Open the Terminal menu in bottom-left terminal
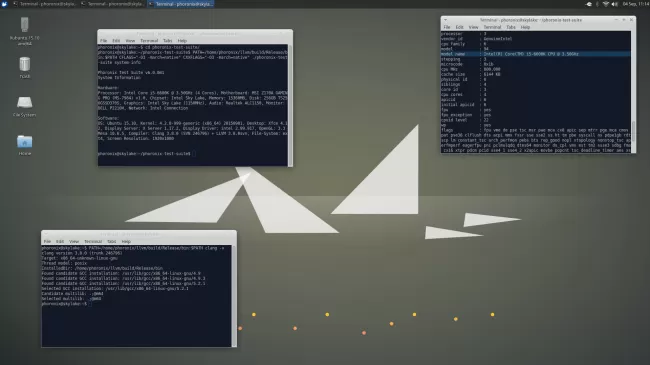The image size is (650, 365). (93, 241)
